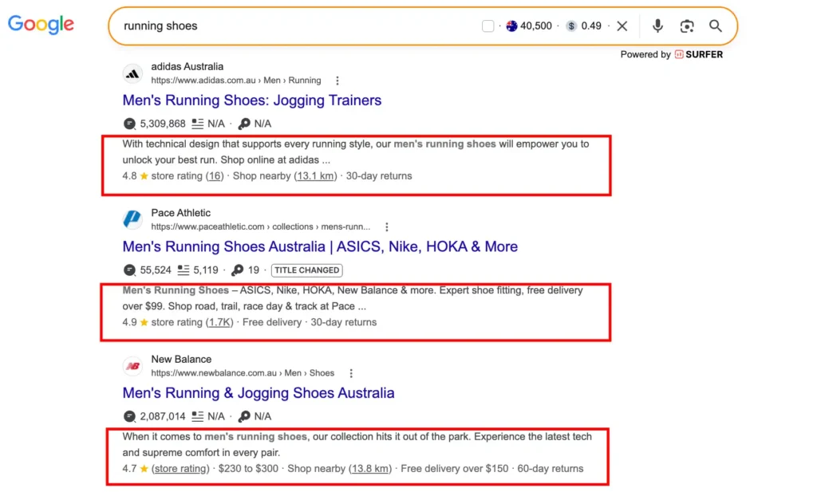The image size is (817, 504).
Task: Click keyword key icon in adidas result
Action: (x=244, y=124)
